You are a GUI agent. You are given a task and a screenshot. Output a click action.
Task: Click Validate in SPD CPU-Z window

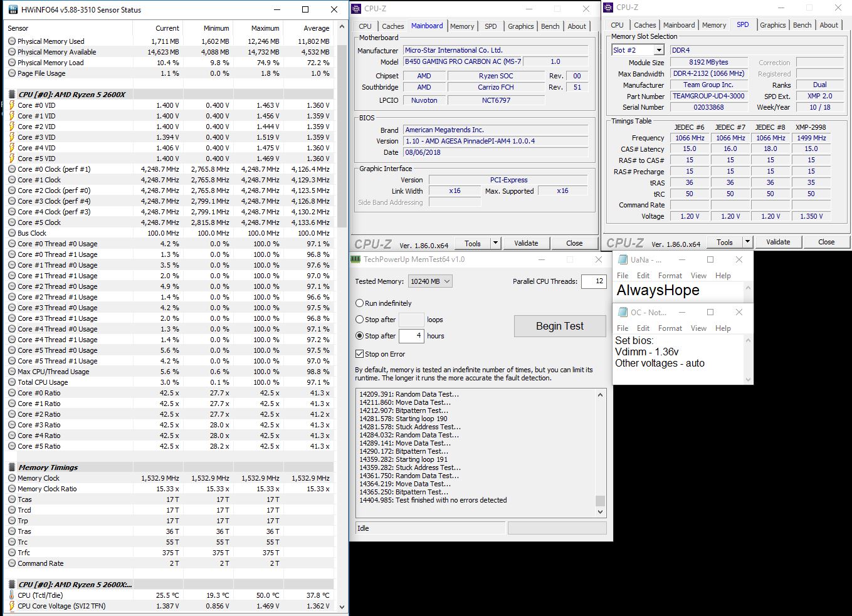tap(778, 242)
